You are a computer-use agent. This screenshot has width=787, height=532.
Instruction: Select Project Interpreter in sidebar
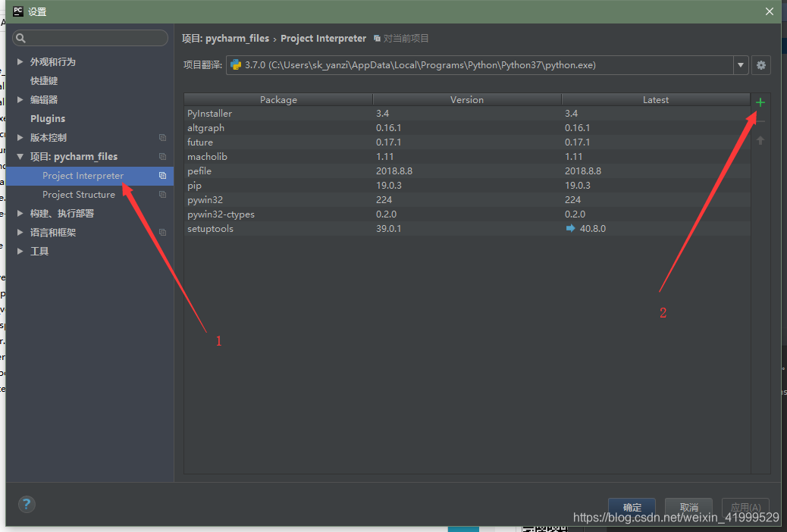[89, 176]
